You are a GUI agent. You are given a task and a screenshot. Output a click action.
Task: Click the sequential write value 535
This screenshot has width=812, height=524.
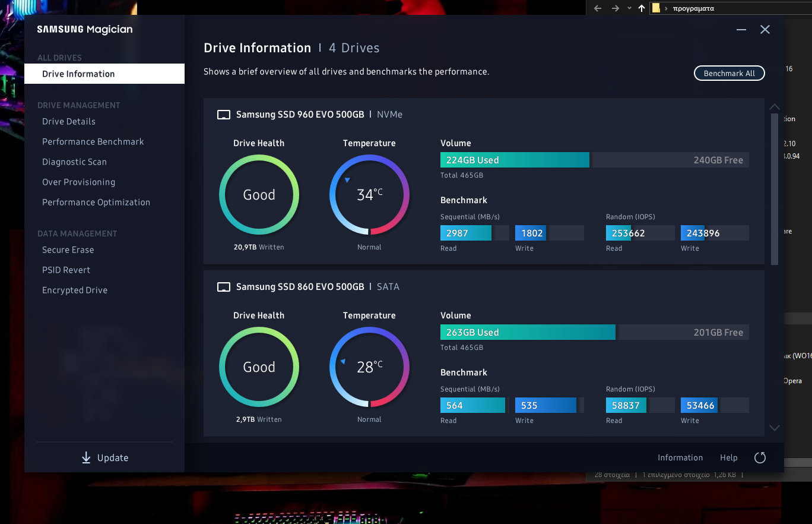pos(529,405)
